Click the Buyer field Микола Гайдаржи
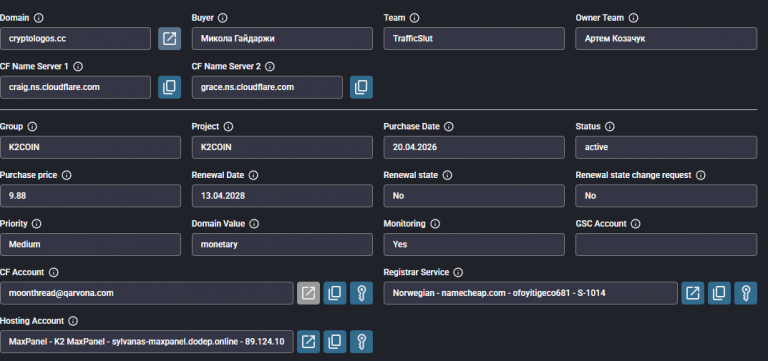 282,39
